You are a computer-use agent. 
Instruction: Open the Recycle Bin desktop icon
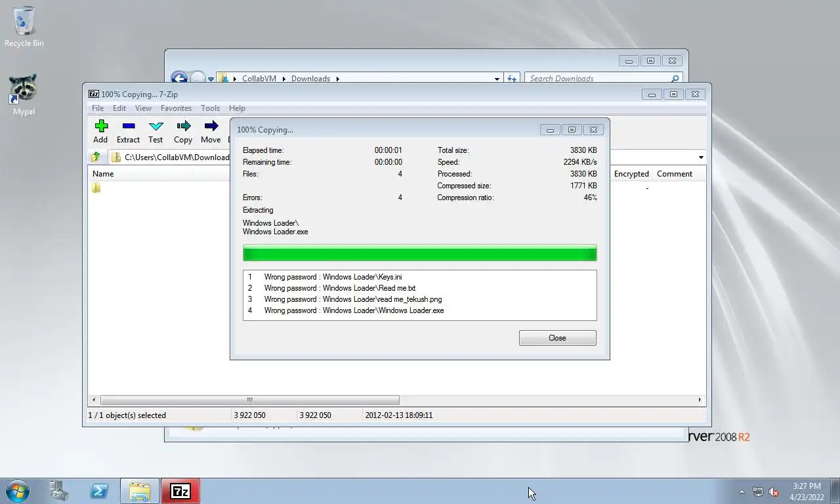click(24, 28)
